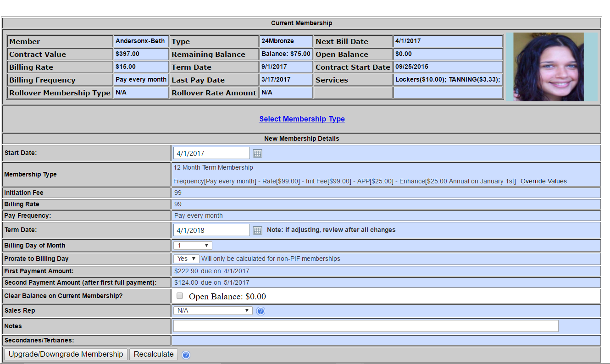Open the Select Membership Type link

click(x=302, y=119)
